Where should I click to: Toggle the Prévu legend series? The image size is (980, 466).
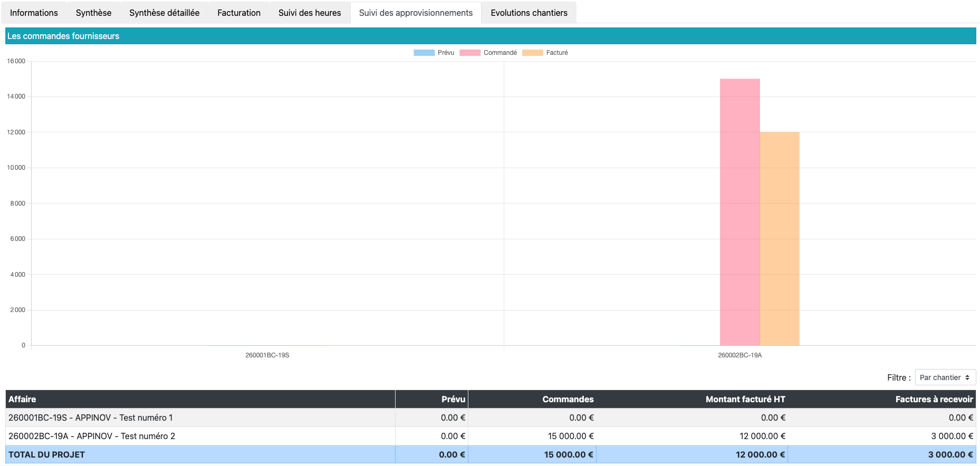point(434,53)
